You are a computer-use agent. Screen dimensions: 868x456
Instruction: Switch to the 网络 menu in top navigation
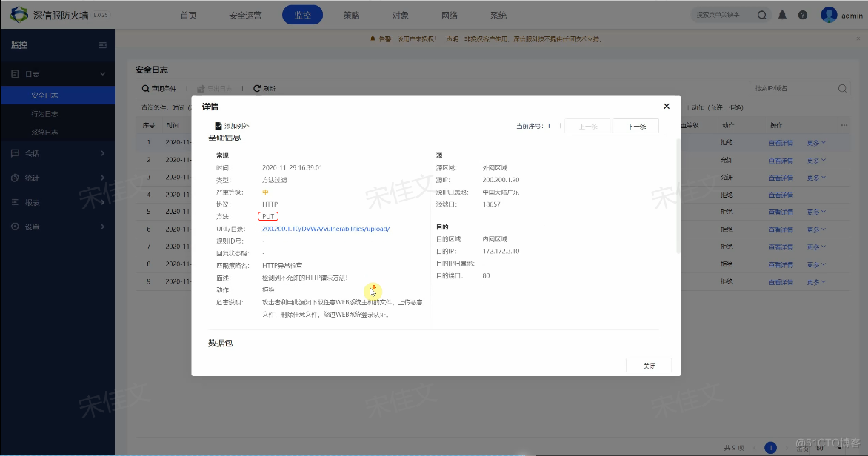pos(449,14)
